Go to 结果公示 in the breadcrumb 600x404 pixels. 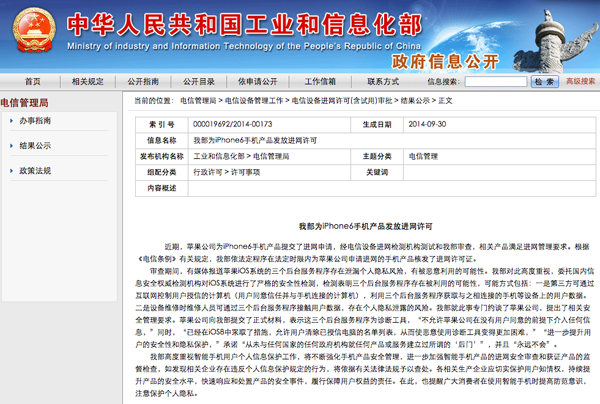point(415,101)
